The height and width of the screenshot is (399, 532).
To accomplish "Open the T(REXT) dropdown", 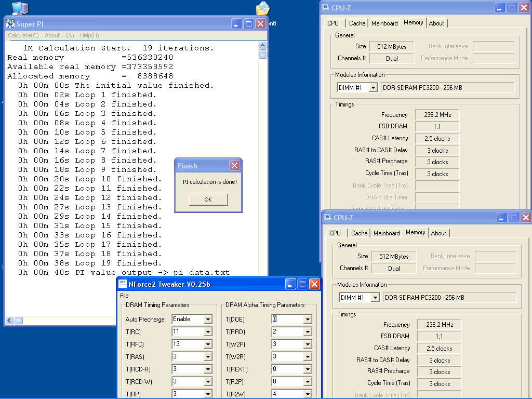I will [308, 369].
